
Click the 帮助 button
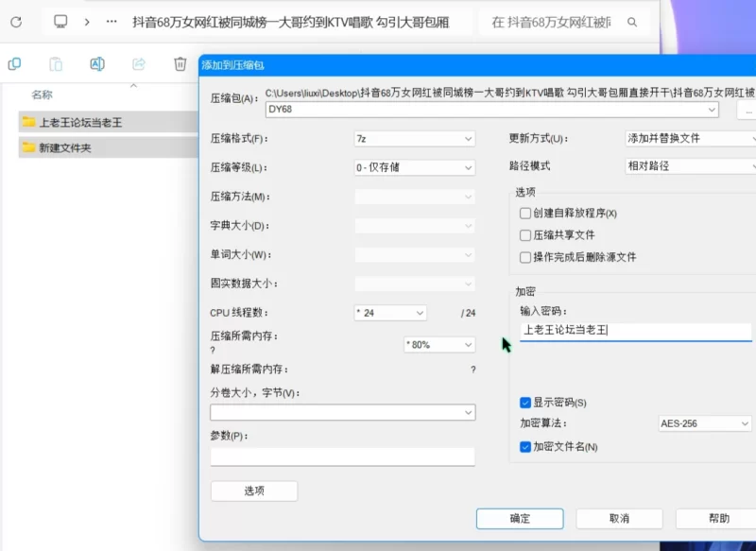point(718,519)
